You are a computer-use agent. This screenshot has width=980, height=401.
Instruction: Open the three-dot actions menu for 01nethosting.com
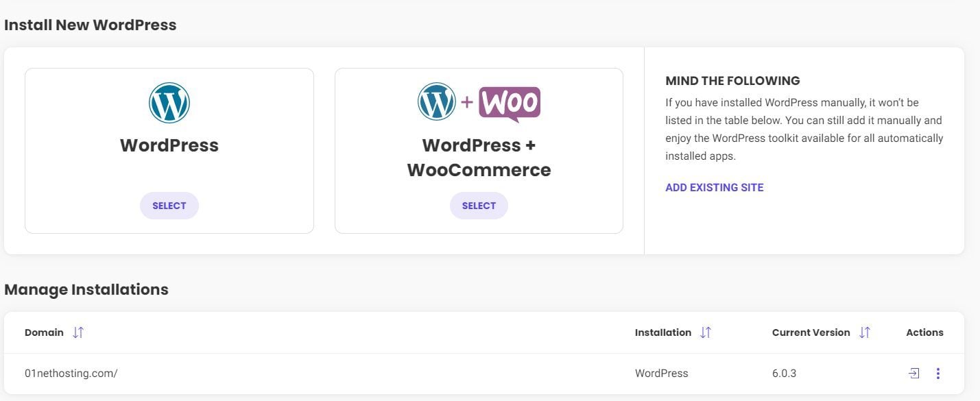coord(938,374)
